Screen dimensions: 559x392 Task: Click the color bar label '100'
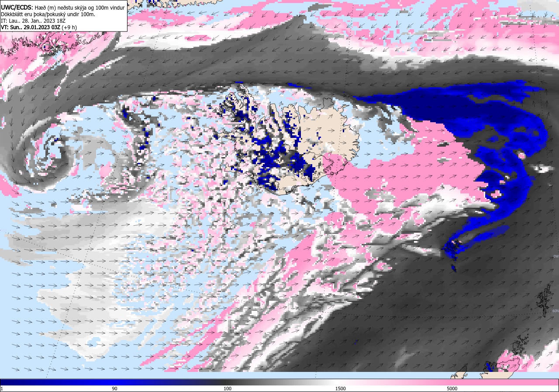228,389
